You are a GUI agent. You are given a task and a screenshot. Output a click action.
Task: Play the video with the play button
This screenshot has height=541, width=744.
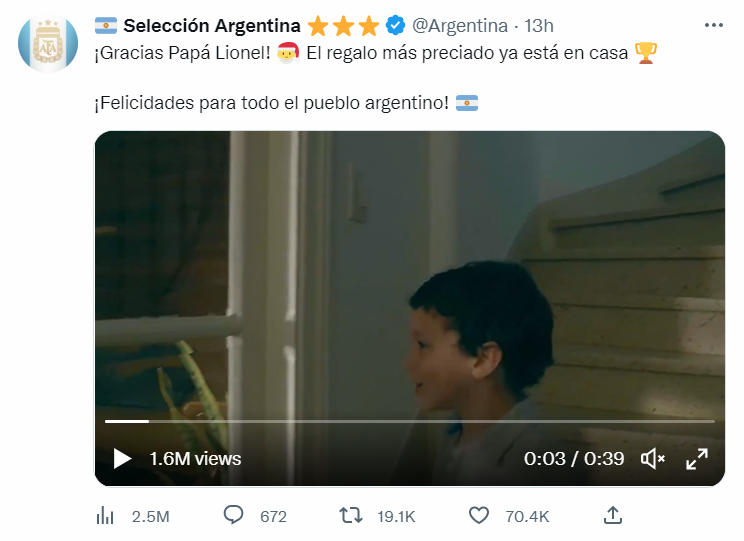pos(122,459)
